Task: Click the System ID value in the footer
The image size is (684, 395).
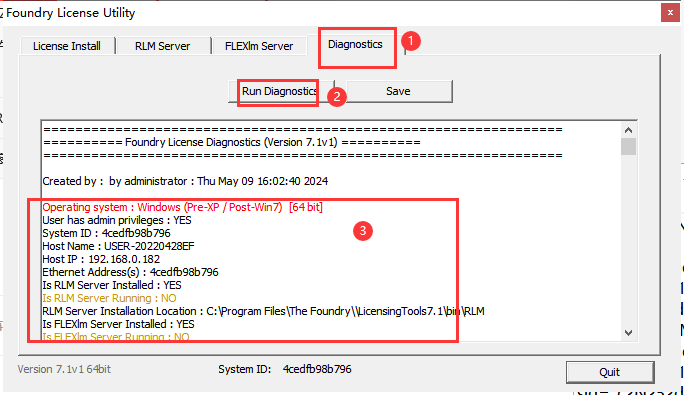Action: pos(317,369)
